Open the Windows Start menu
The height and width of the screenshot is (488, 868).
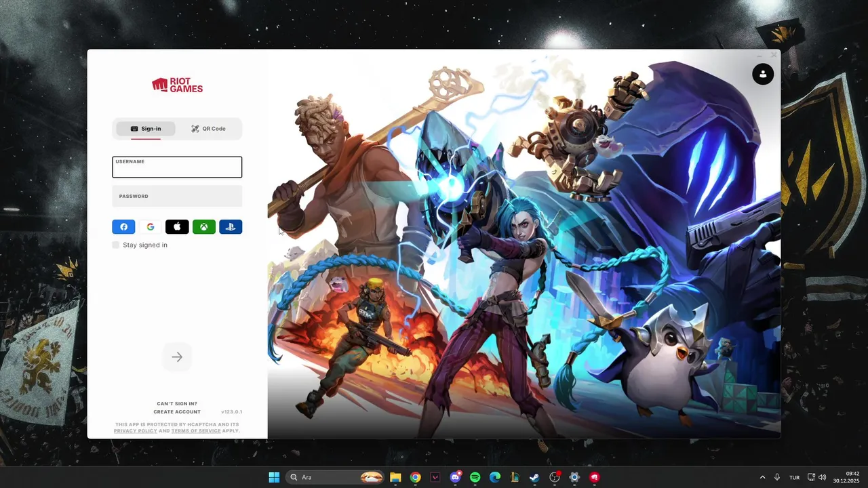click(x=274, y=477)
